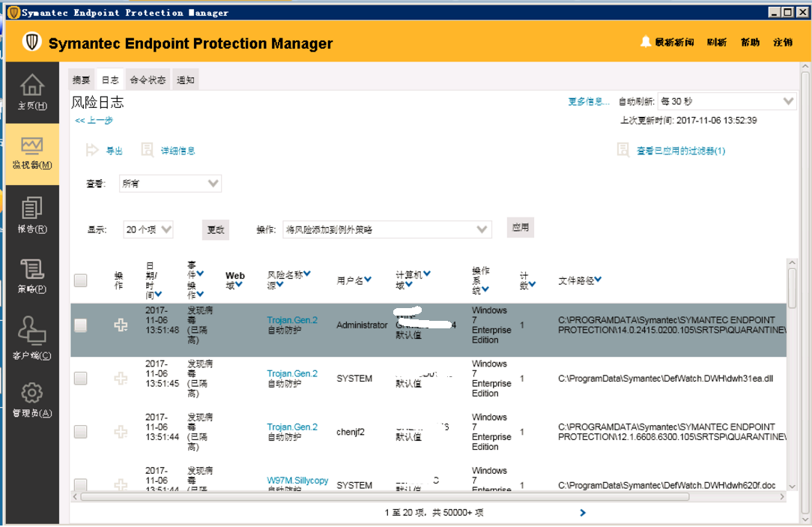Check the first Trojan.Gen.2 row checkbox

click(81, 325)
